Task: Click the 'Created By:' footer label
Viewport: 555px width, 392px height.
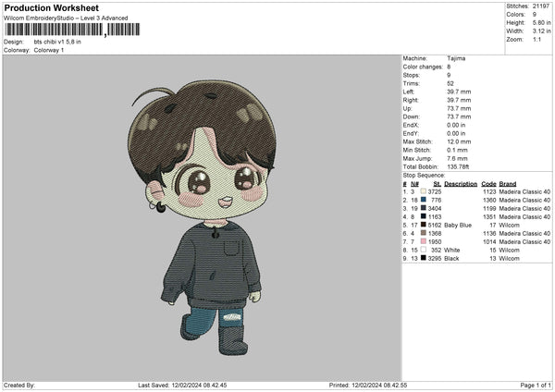Action: tap(19, 385)
